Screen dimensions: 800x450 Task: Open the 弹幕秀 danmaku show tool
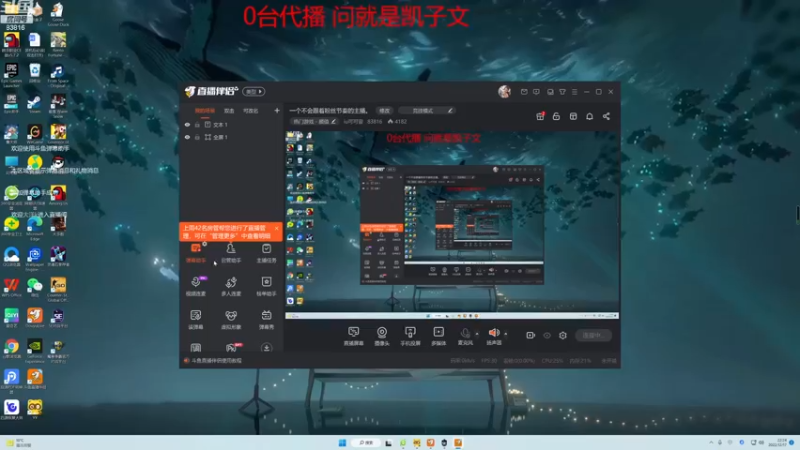266,319
